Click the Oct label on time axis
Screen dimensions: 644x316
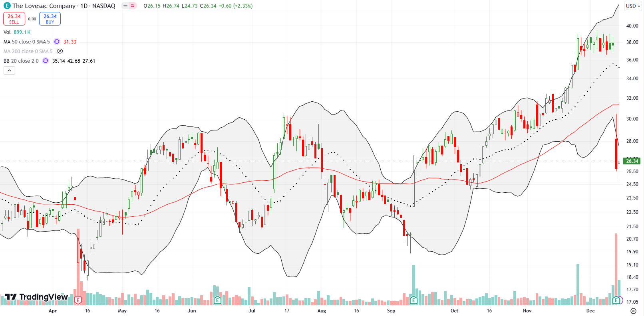tap(454, 311)
